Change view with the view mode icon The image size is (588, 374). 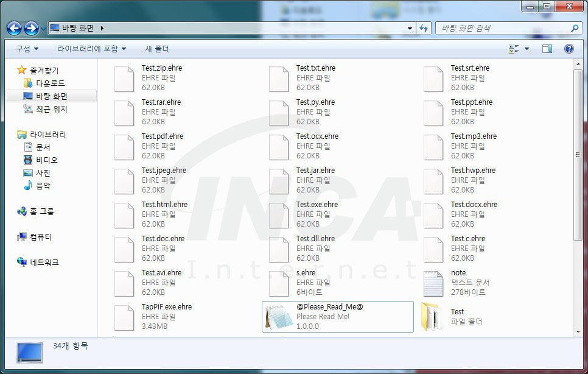514,49
